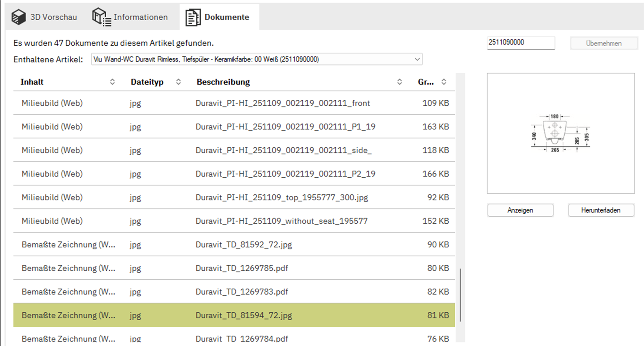Click the Herunterladen button
The width and height of the screenshot is (644, 346).
tap(601, 210)
